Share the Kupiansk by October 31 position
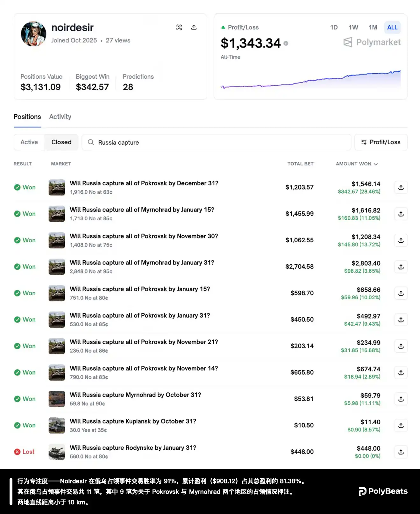 [x=401, y=425]
